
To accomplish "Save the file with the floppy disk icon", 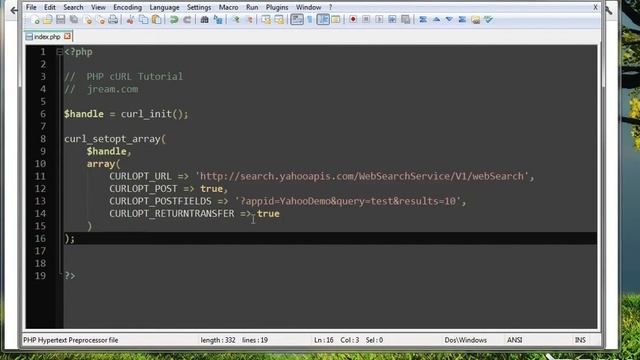I will click(x=61, y=20).
